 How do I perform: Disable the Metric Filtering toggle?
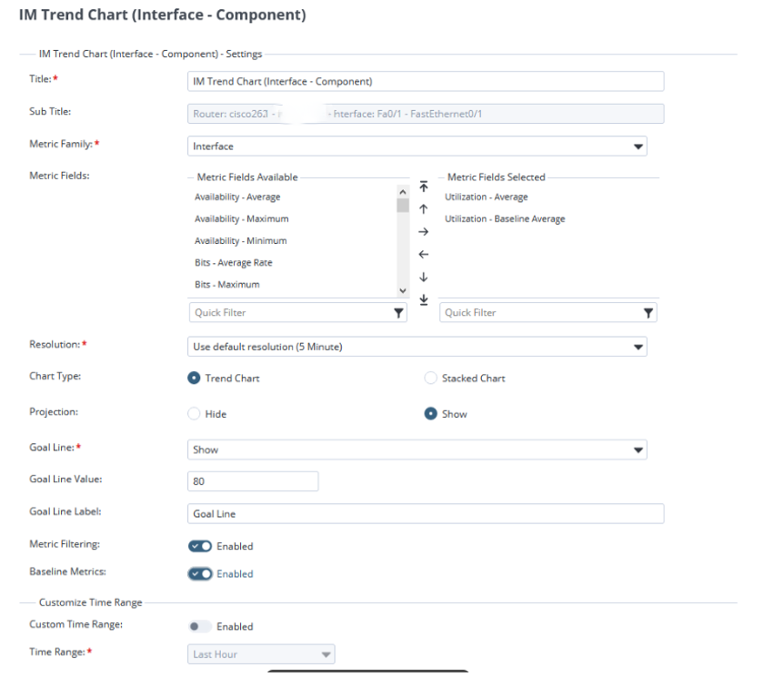click(x=200, y=546)
